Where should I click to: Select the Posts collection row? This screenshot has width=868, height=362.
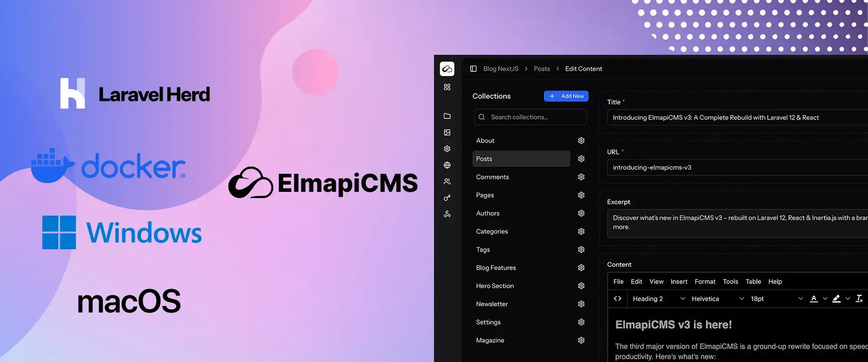pyautogui.click(x=521, y=159)
